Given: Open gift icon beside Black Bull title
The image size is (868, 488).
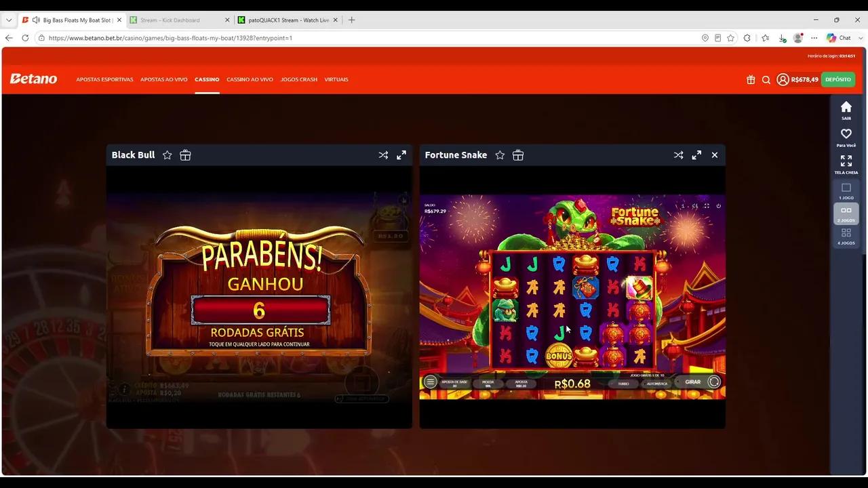Looking at the screenshot, I should click(x=185, y=155).
